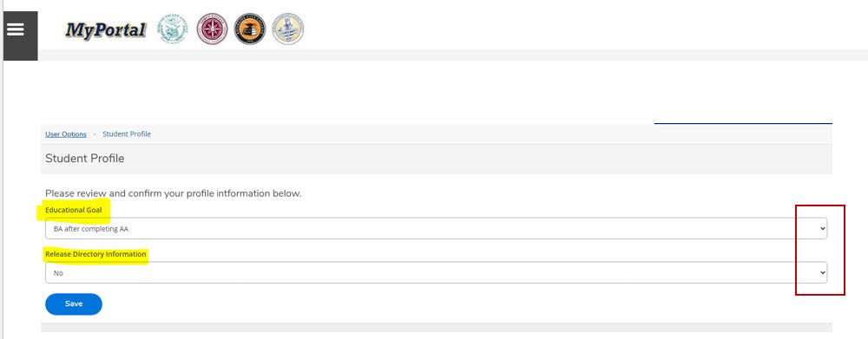The height and width of the screenshot is (339, 868).
Task: Expand Release Directory Information dropdown arrow
Action: pyautogui.click(x=823, y=272)
